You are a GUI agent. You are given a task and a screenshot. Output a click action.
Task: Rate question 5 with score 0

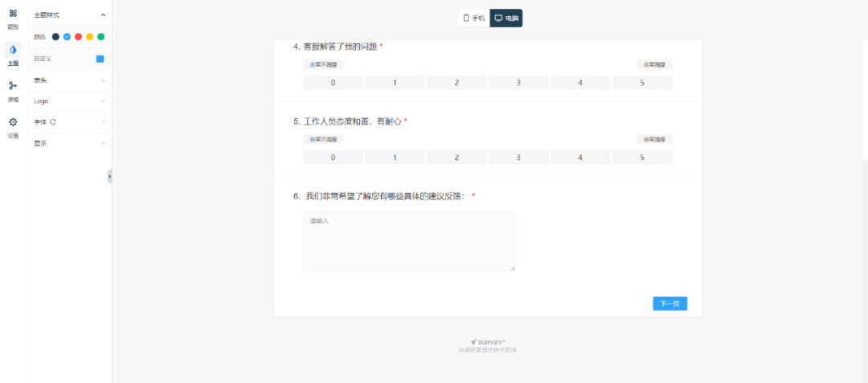coord(334,158)
